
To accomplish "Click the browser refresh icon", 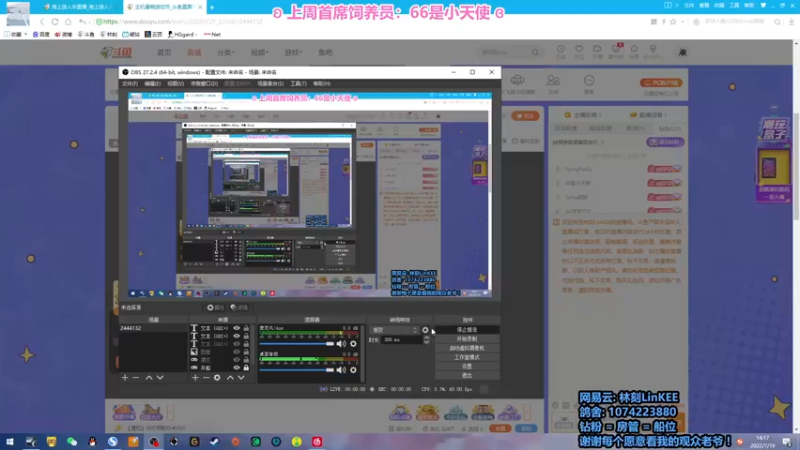I will click(55, 22).
